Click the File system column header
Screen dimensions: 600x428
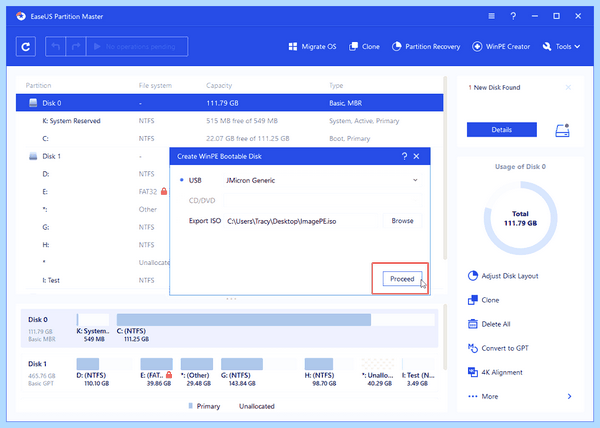click(155, 85)
